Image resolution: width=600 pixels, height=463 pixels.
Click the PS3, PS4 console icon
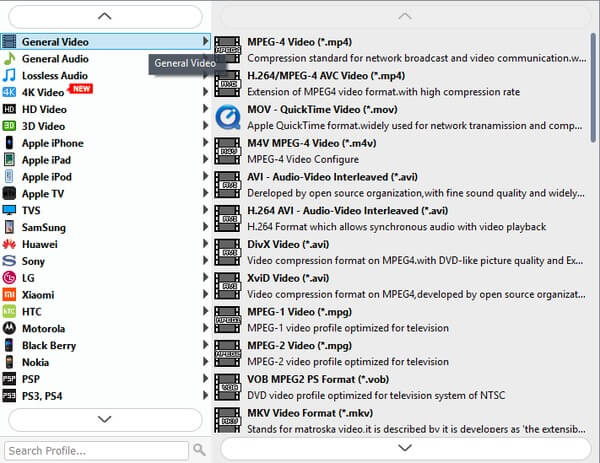click(x=9, y=395)
